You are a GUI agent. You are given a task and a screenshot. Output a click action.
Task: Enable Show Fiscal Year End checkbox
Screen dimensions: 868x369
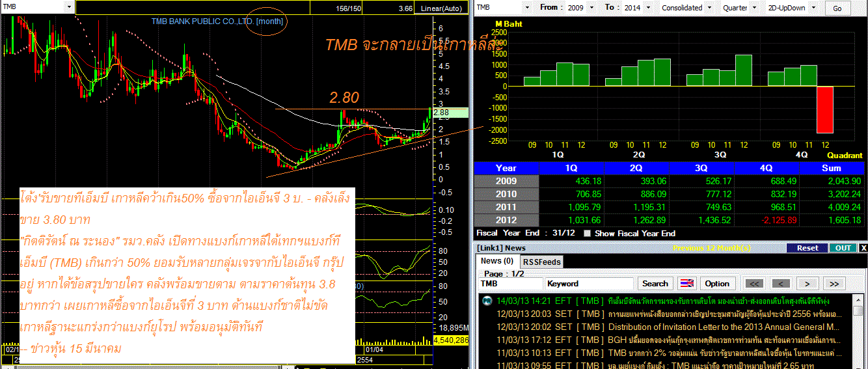pos(588,234)
